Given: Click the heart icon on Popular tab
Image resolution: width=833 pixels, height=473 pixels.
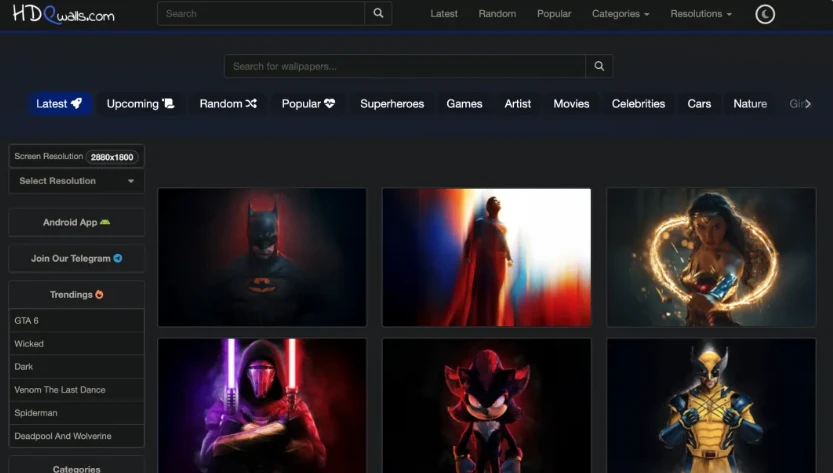Looking at the screenshot, I should coord(329,103).
